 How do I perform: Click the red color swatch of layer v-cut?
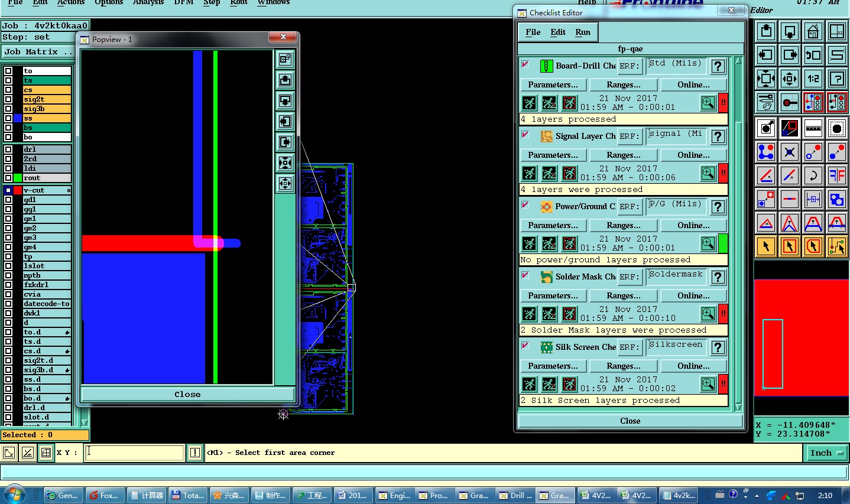[x=18, y=190]
